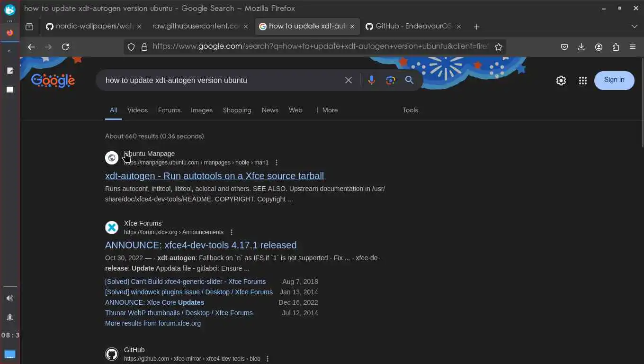Close the raw.githubusercontent.com tab

point(246,27)
